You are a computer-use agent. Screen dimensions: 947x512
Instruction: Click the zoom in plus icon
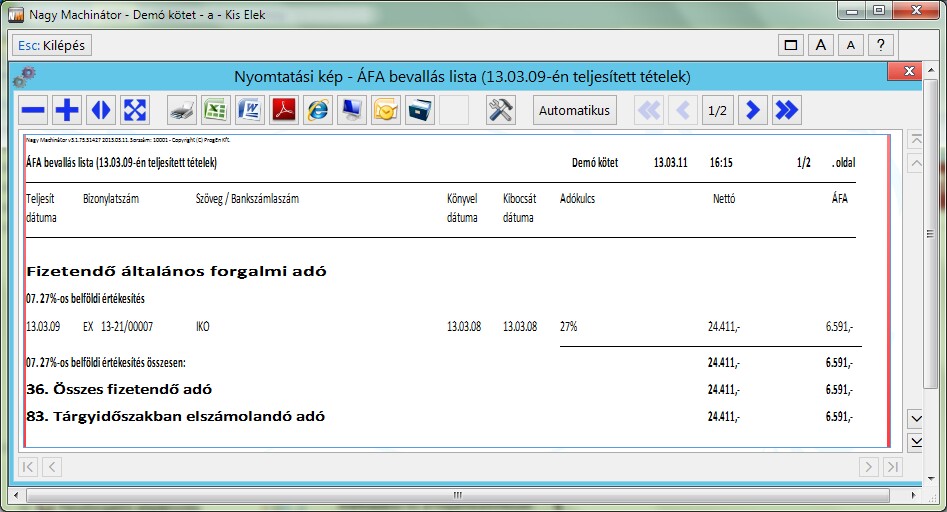[x=67, y=110]
